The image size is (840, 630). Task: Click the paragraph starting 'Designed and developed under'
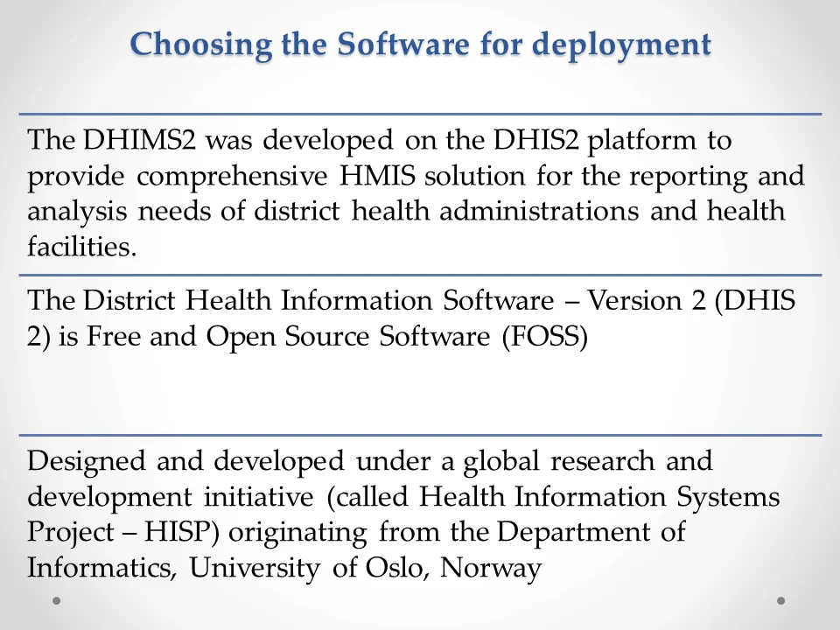[x=403, y=514]
